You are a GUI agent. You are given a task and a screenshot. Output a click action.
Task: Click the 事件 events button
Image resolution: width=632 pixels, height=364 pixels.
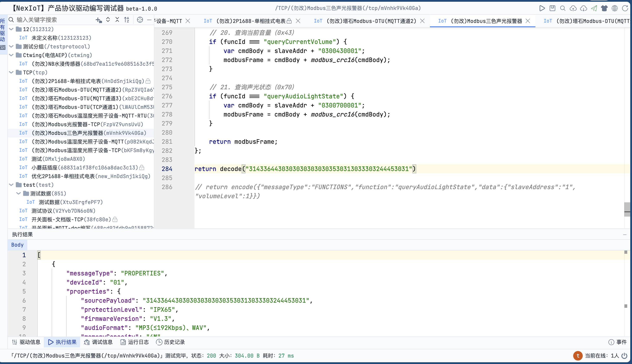coord(618,342)
